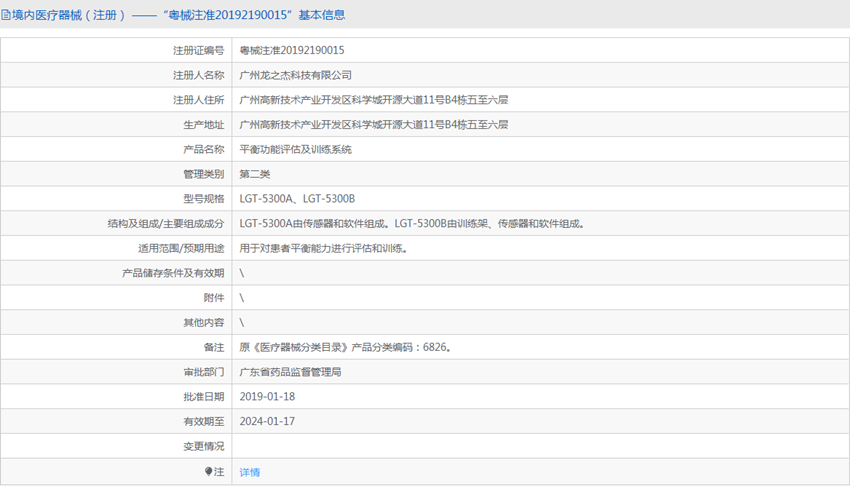
Task: Select approving department 广东省药品监督管理局
Action: (290, 372)
